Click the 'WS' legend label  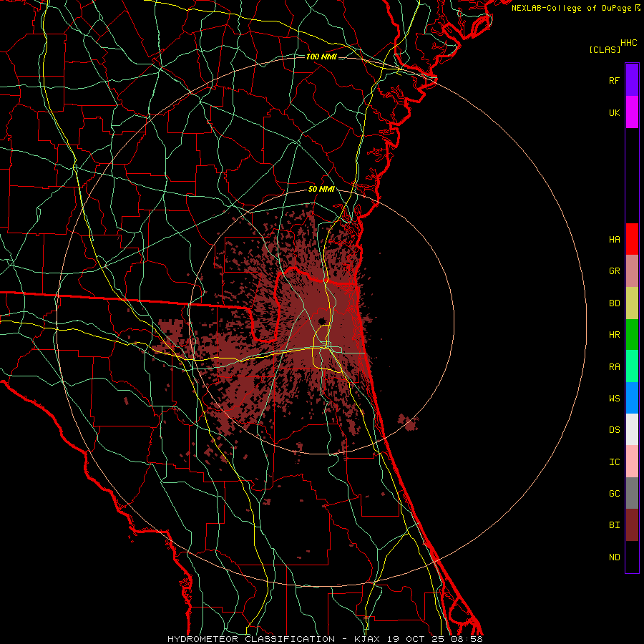[614, 398]
